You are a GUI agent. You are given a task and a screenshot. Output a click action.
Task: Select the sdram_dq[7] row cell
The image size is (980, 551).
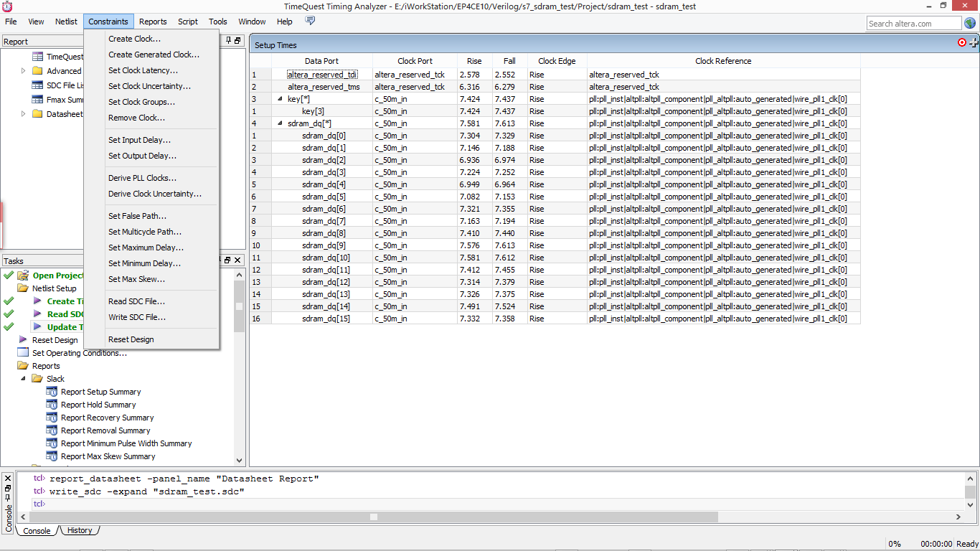coord(323,221)
